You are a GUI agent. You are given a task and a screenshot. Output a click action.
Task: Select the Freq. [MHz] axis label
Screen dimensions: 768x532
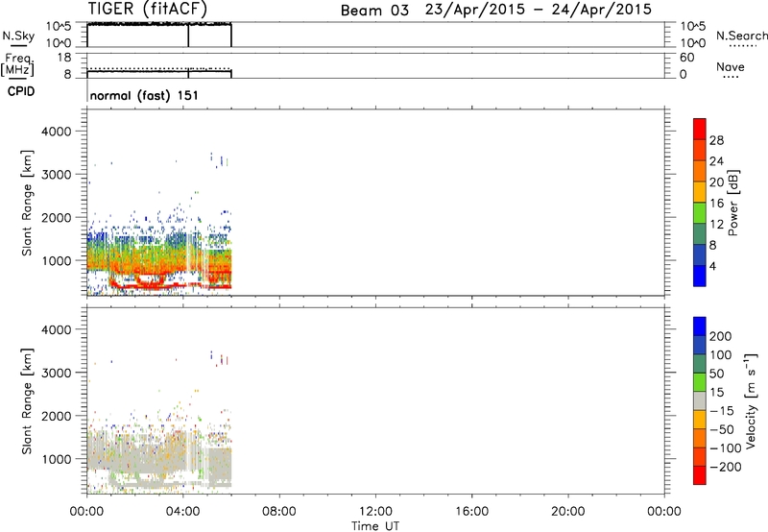[18, 64]
